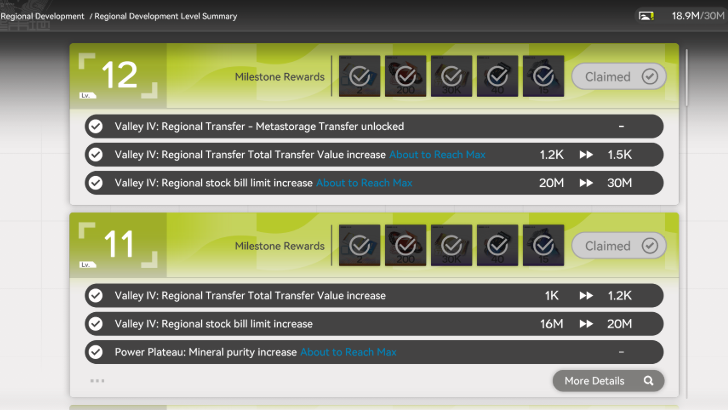Click the 1.5K transfer value
This screenshot has height=410, width=728.
619,155
